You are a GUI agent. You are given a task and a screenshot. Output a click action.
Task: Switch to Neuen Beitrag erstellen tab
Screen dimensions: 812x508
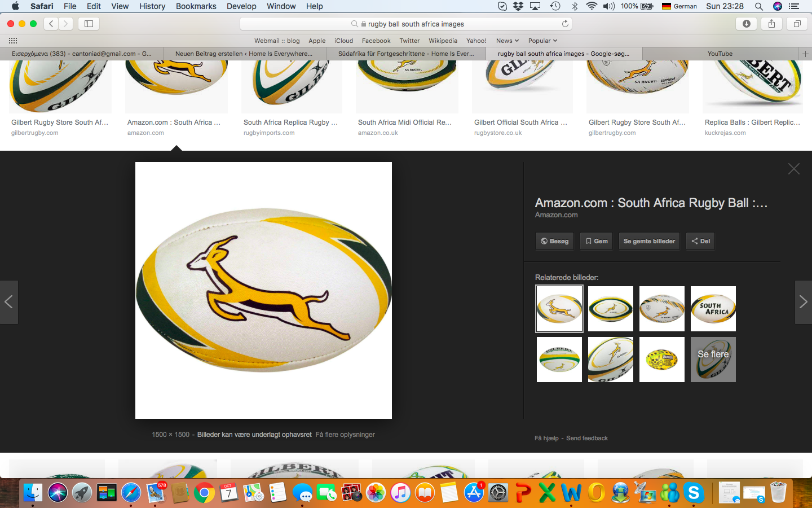tap(244, 54)
